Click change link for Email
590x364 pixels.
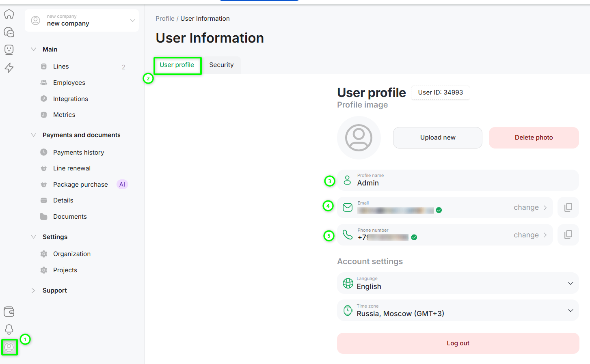point(530,207)
